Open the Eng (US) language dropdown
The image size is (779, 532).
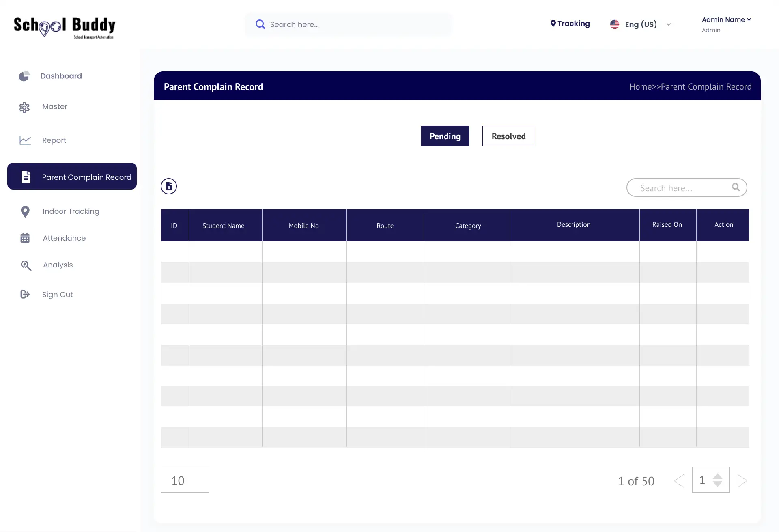click(x=641, y=24)
